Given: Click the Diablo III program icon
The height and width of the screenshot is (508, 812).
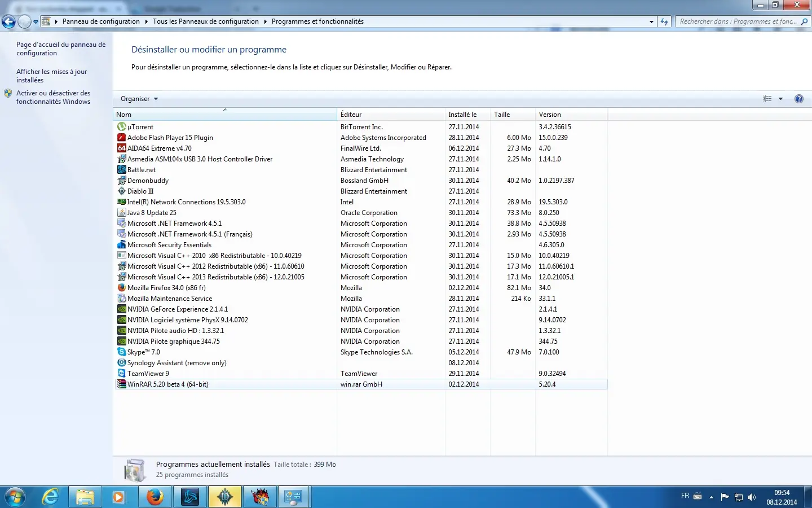Looking at the screenshot, I should tap(121, 191).
